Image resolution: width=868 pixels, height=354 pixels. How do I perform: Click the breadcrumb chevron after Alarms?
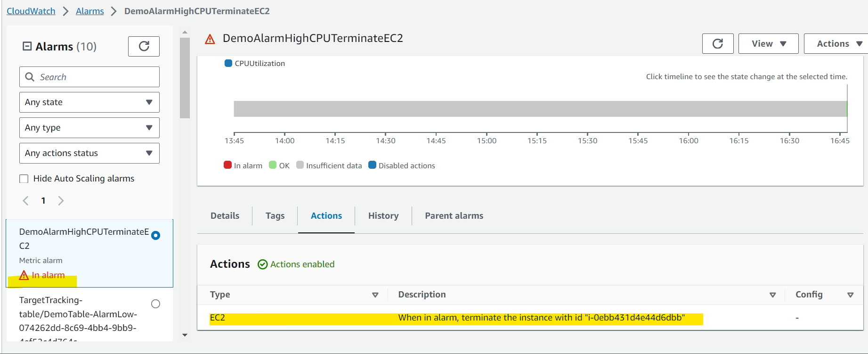tap(114, 11)
